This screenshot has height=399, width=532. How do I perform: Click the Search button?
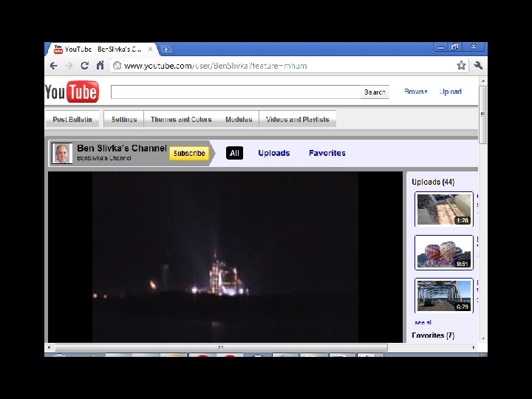tap(375, 92)
